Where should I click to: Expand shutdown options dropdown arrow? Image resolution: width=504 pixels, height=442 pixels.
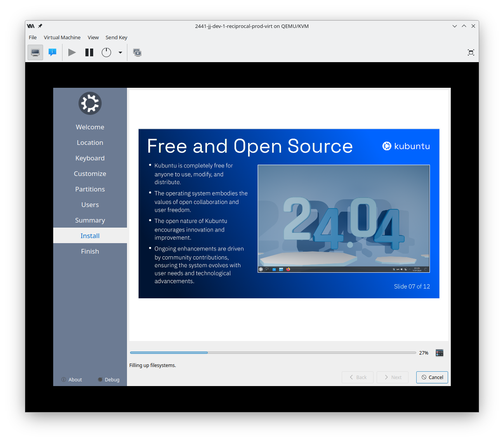click(120, 52)
